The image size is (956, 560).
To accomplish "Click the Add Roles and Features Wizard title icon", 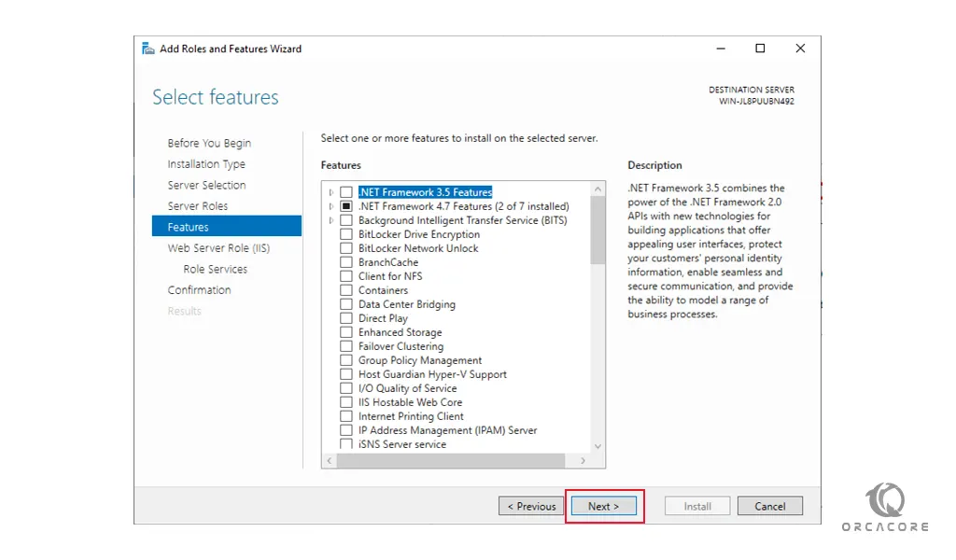I will pyautogui.click(x=148, y=49).
